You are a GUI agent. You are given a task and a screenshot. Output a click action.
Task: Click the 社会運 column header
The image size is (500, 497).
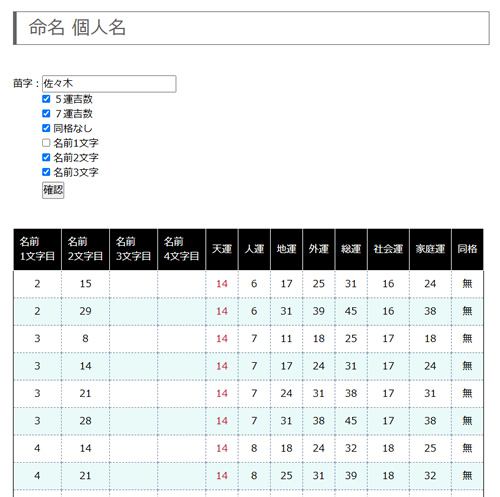pyautogui.click(x=388, y=249)
